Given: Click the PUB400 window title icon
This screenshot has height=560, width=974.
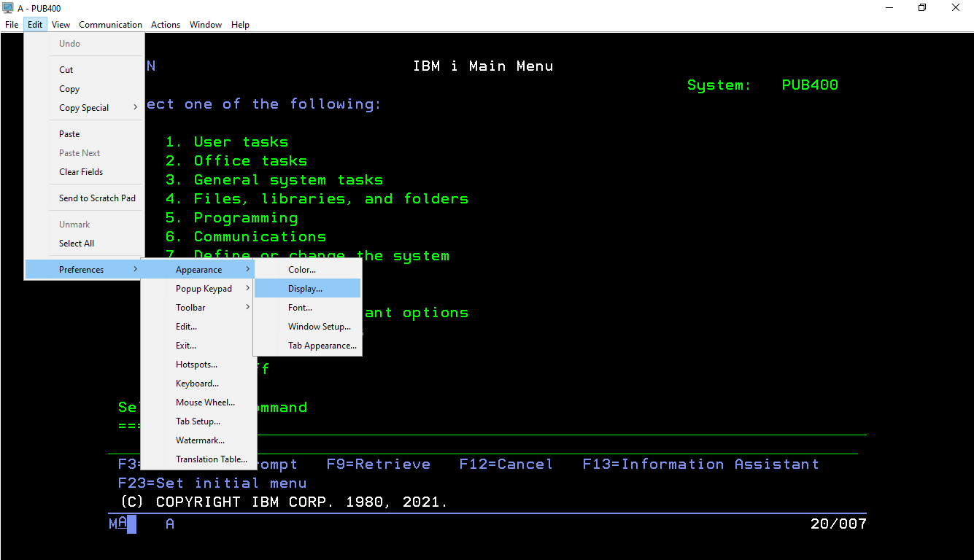Looking at the screenshot, I should (x=8, y=8).
